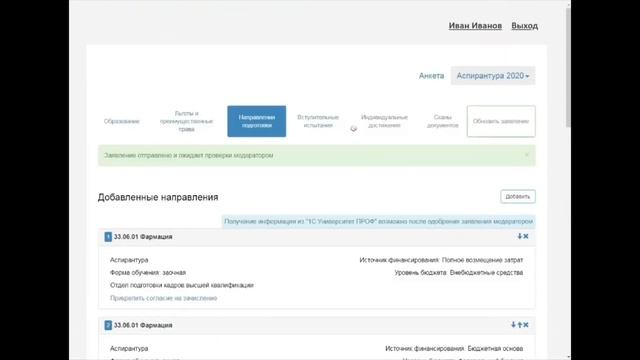The image size is (640, 360).
Task: Open the Аспирантура 2020 dropdown
Action: (493, 76)
